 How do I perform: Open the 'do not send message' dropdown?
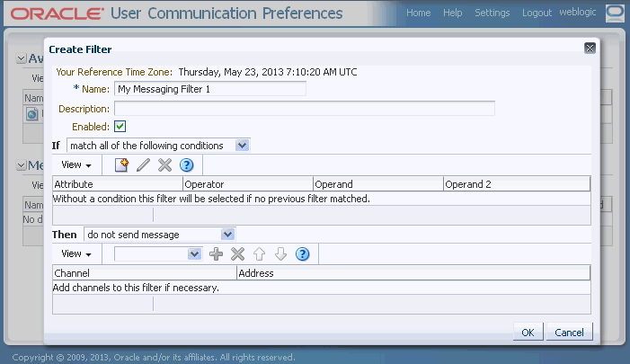159,235
